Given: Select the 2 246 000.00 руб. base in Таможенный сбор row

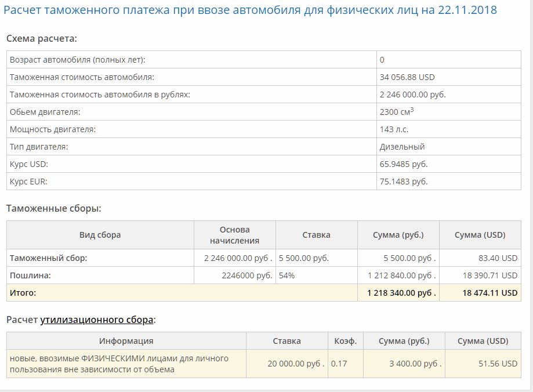Looking at the screenshot, I should (x=238, y=258).
